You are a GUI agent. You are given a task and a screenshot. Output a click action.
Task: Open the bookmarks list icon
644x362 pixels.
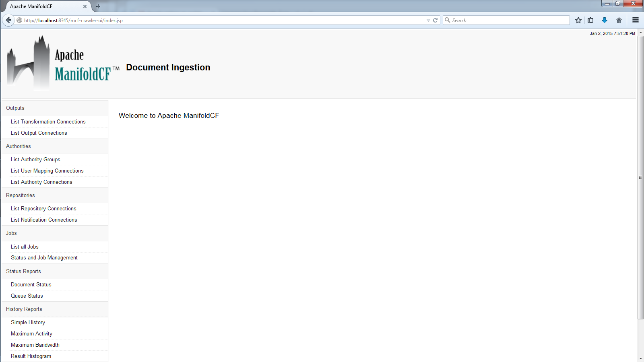pyautogui.click(x=590, y=20)
